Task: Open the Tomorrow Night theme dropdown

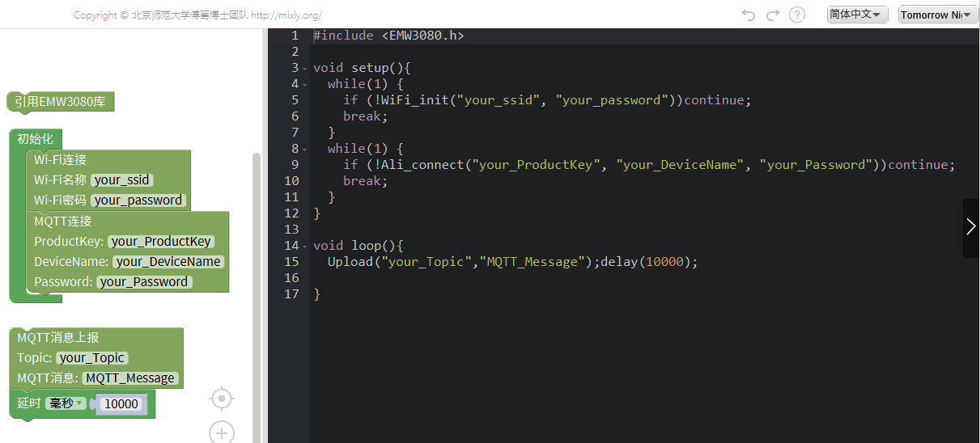Action: pyautogui.click(x=938, y=15)
